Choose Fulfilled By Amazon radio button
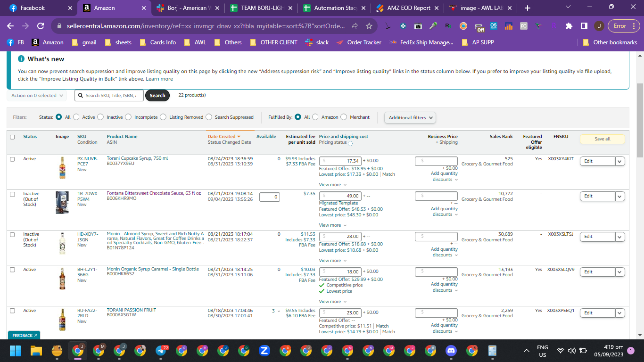The image size is (644, 362). point(315,117)
